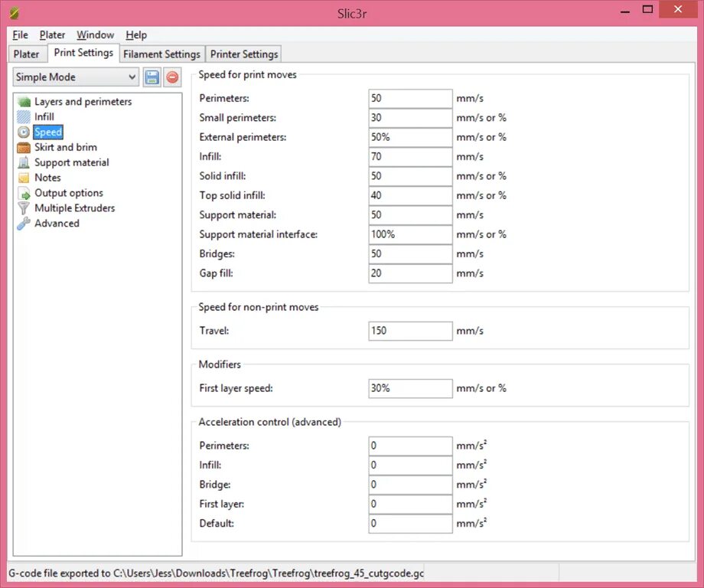Viewport: 704px width, 588px height.
Task: Click the Default acceleration field
Action: click(410, 524)
